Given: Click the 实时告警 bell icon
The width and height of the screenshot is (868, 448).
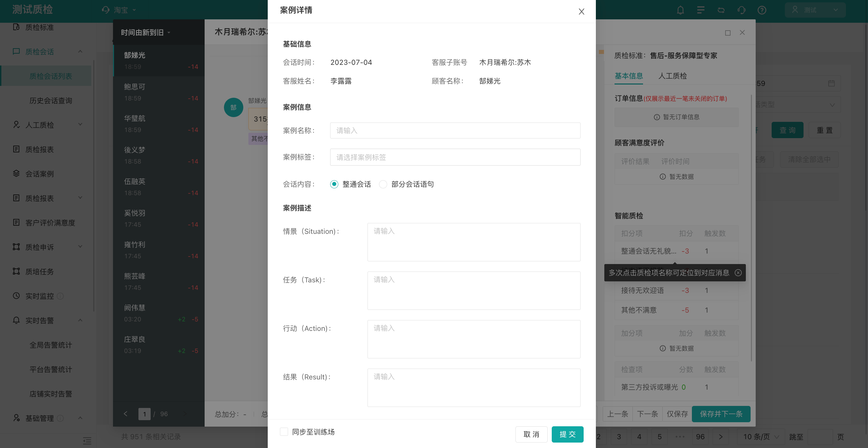Looking at the screenshot, I should (16, 320).
